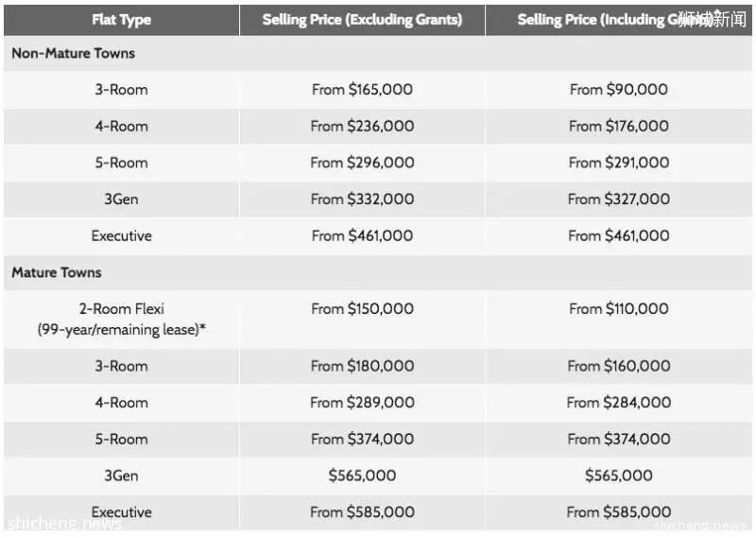
Task: Click the From $160,000 price cell
Action: point(619,366)
